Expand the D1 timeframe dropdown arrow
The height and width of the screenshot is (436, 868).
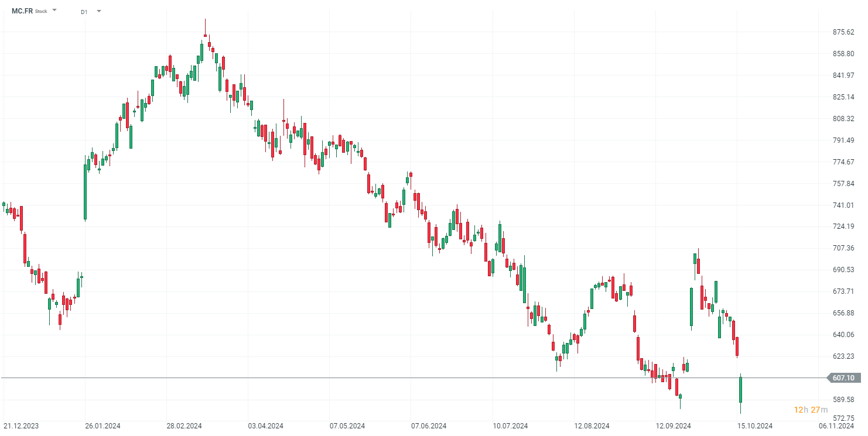tap(98, 11)
